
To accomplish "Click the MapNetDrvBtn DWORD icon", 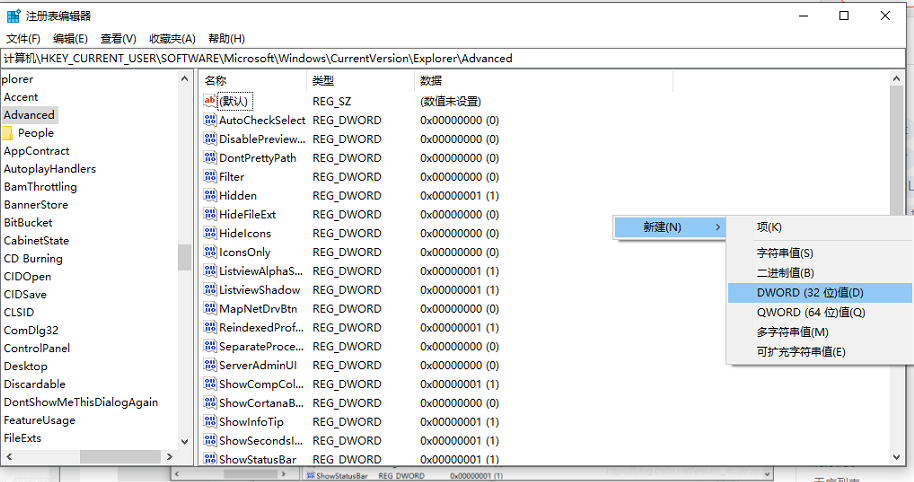I will 210,308.
